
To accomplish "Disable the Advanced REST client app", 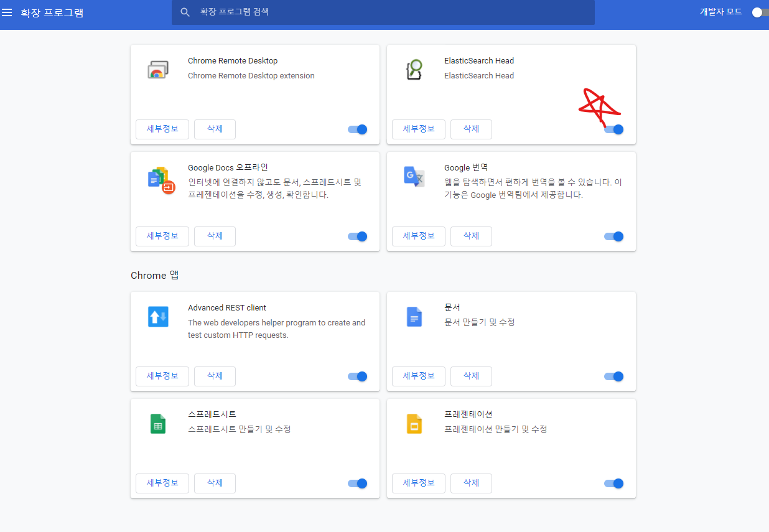I will coord(358,376).
